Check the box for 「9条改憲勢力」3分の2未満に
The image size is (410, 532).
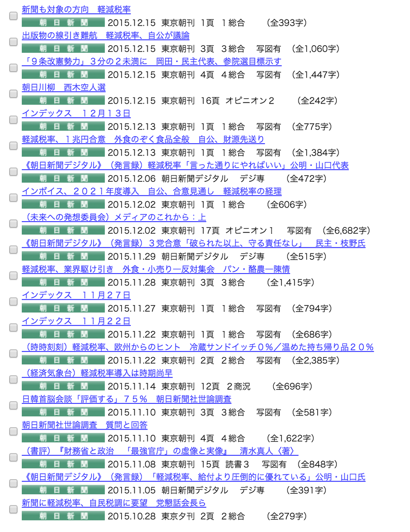pos(13,68)
